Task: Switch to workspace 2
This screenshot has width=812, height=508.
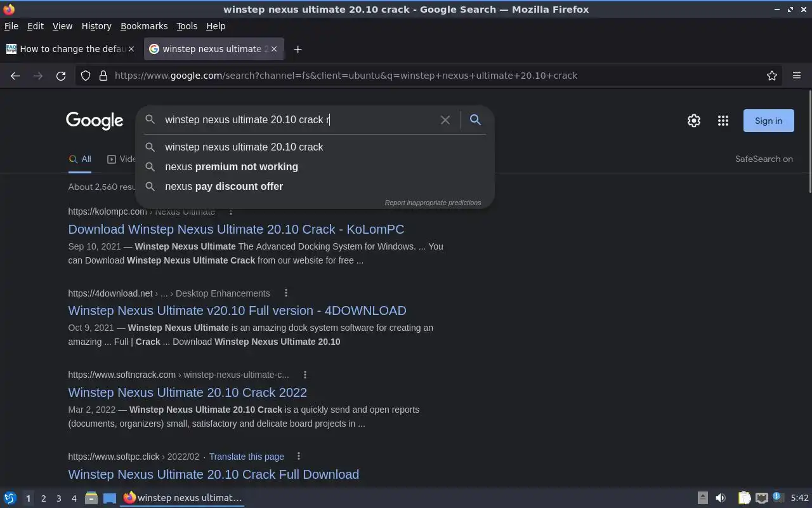Action: [x=43, y=498]
